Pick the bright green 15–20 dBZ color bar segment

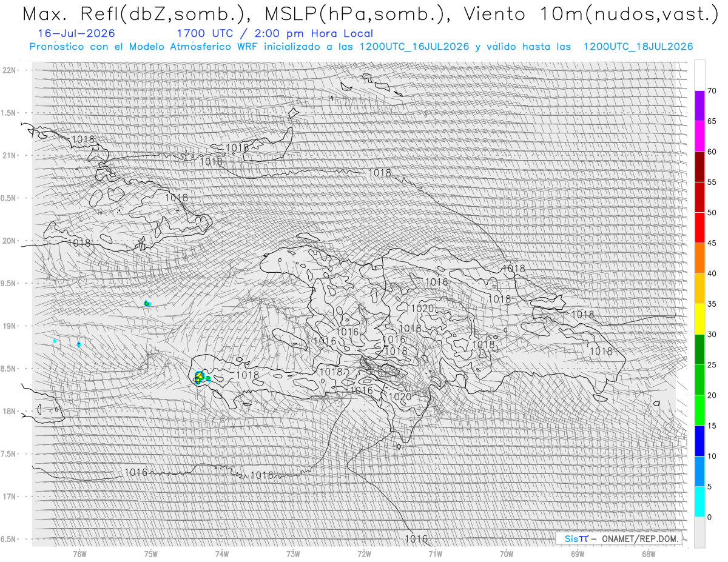700,410
